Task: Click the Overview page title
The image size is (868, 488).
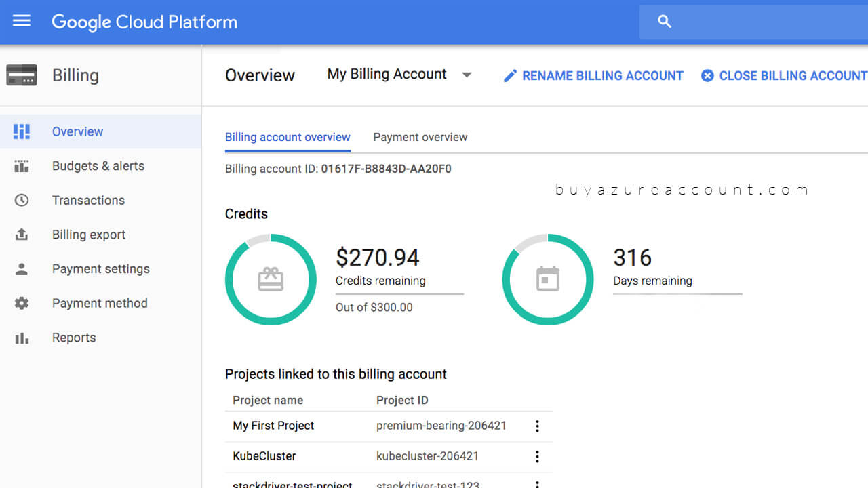Action: click(x=260, y=75)
